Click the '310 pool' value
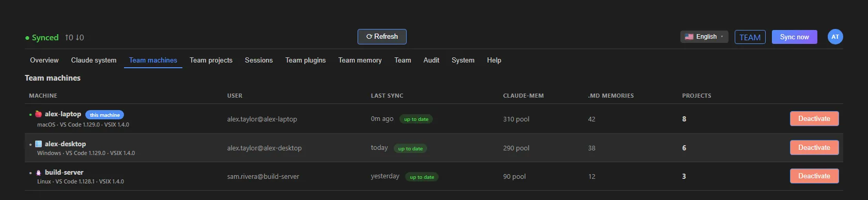This screenshot has width=868, height=200. [516, 119]
